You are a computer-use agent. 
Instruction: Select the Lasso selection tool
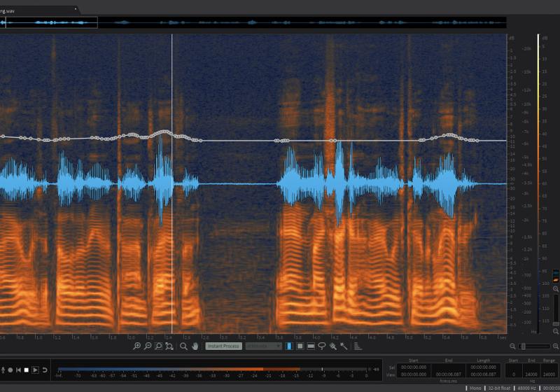click(x=322, y=346)
